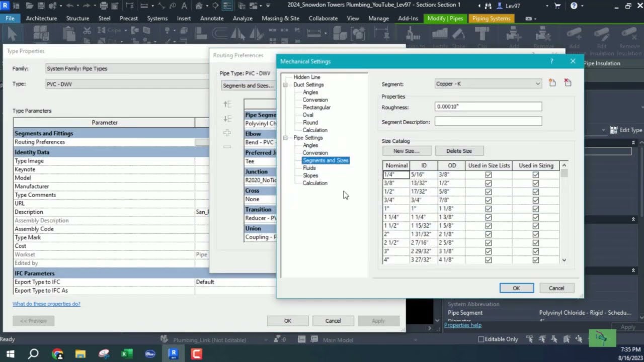The height and width of the screenshot is (362, 644).
Task: Toggle Used in Sizing for 2" size
Action: tap(535, 234)
